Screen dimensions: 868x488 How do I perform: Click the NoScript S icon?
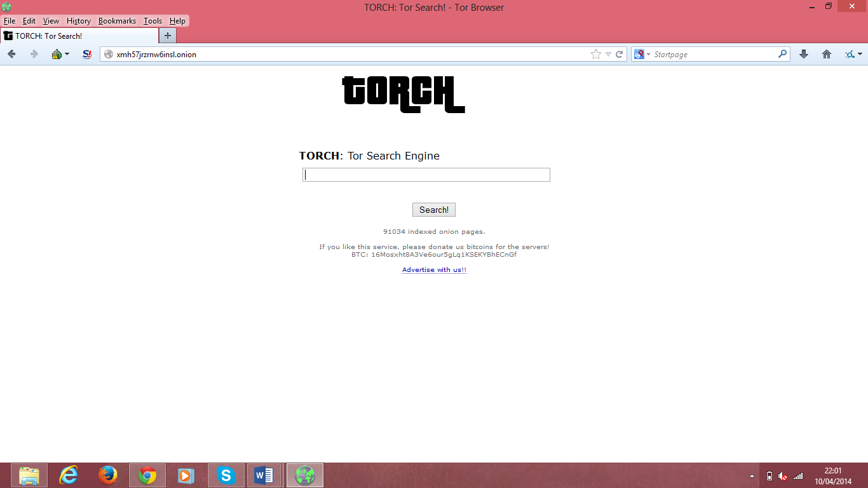87,55
